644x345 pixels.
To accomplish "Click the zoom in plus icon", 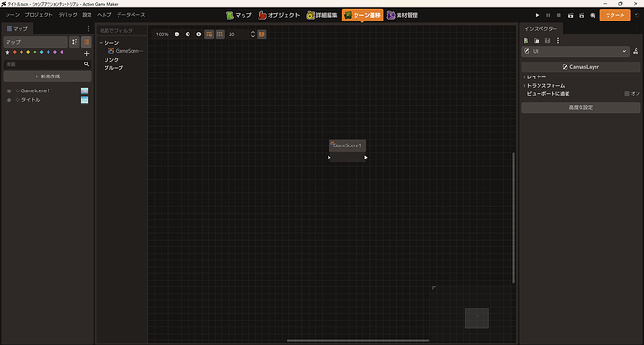I will click(199, 34).
